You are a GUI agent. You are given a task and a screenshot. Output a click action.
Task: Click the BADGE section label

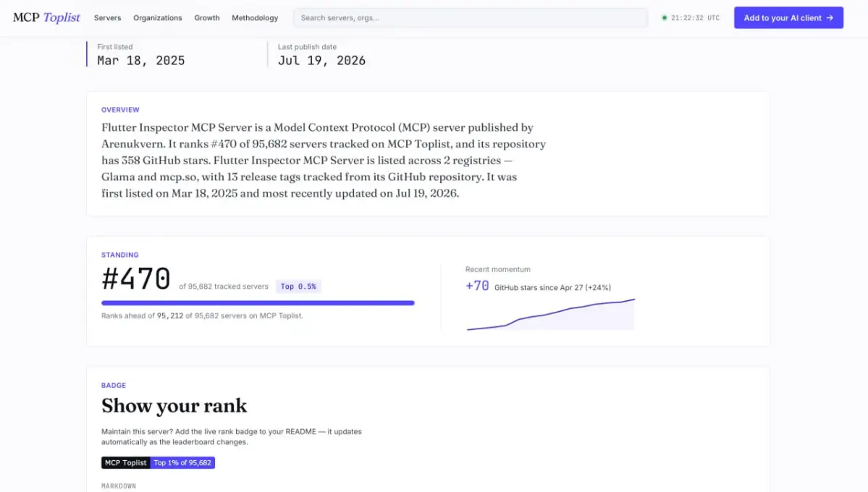[x=114, y=385]
